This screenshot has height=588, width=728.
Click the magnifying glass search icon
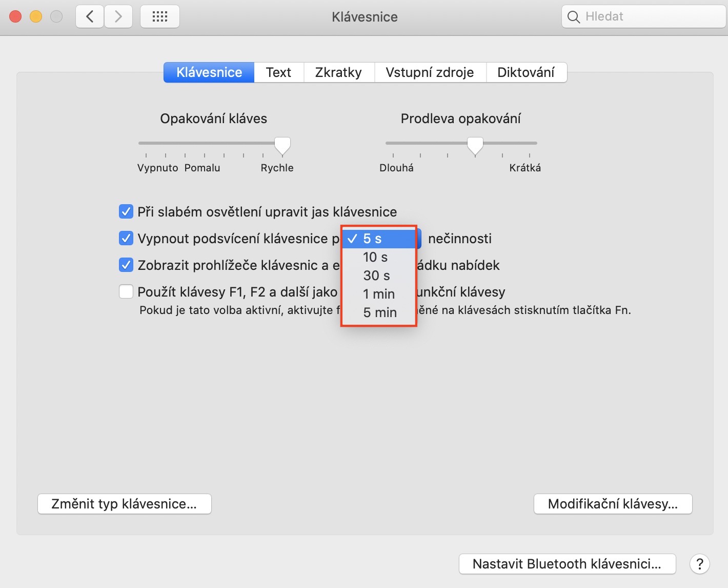point(574,17)
